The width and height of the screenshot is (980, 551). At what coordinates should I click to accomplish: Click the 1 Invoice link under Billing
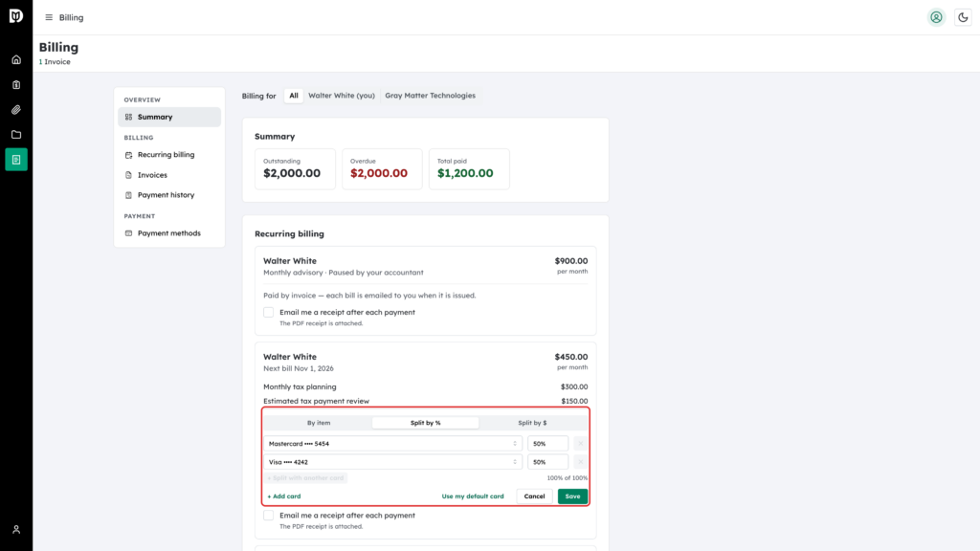[x=55, y=62]
